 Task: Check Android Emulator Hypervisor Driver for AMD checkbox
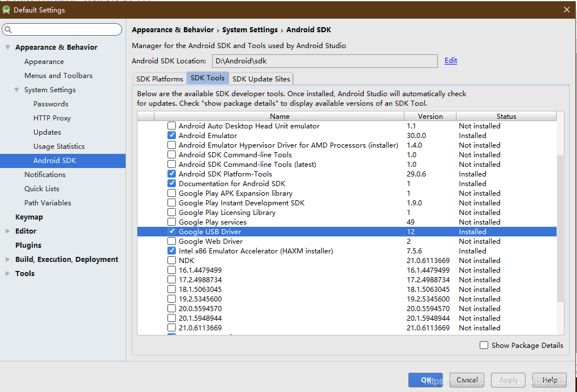[x=171, y=145]
